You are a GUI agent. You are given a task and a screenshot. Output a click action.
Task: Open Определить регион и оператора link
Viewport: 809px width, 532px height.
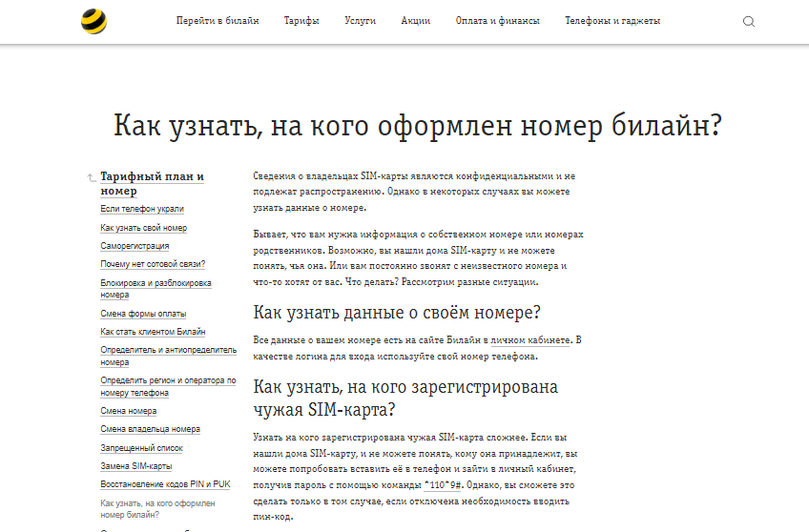(x=168, y=387)
